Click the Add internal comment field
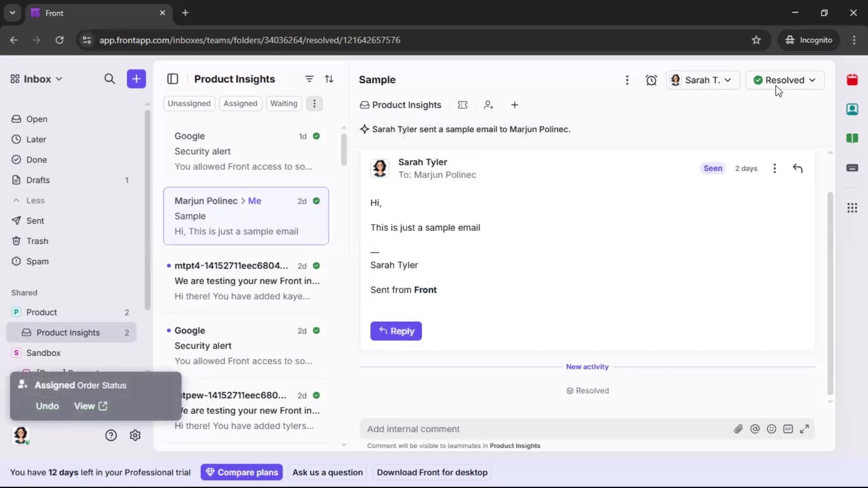 [x=497, y=429]
